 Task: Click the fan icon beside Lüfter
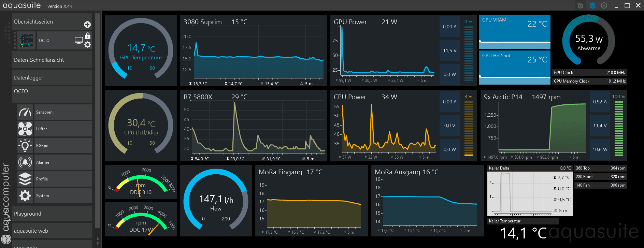(x=25, y=129)
